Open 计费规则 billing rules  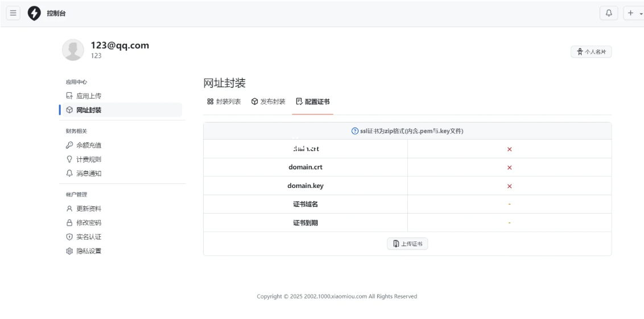tap(88, 159)
